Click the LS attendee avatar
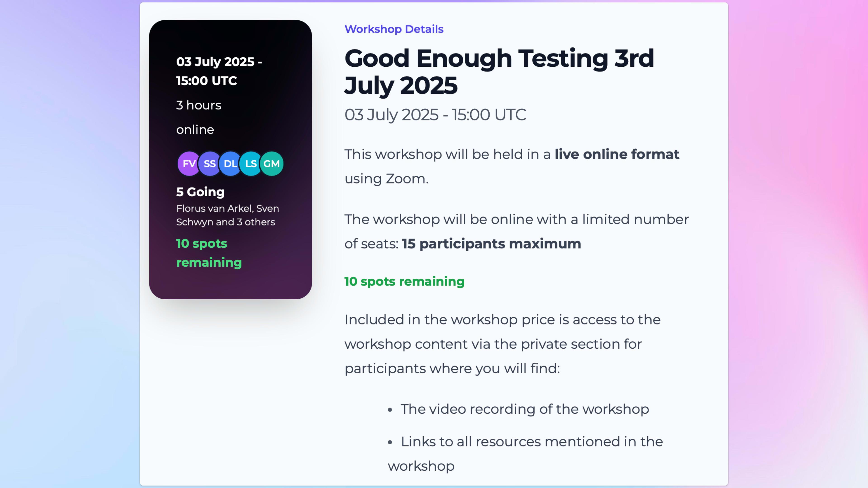This screenshot has width=868, height=488. (251, 164)
